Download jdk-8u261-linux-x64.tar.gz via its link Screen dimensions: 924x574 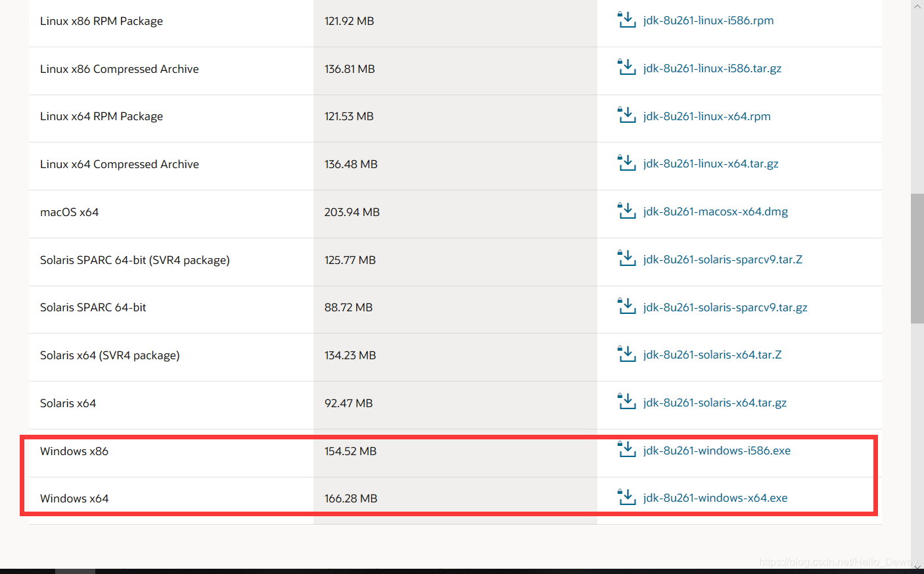[711, 164]
